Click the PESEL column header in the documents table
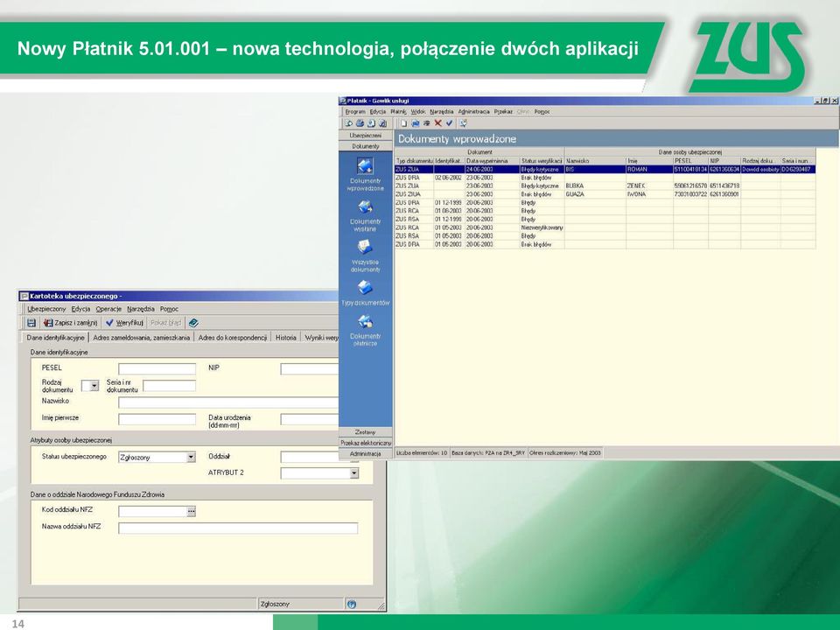The width and height of the screenshot is (840, 630). pyautogui.click(x=690, y=161)
